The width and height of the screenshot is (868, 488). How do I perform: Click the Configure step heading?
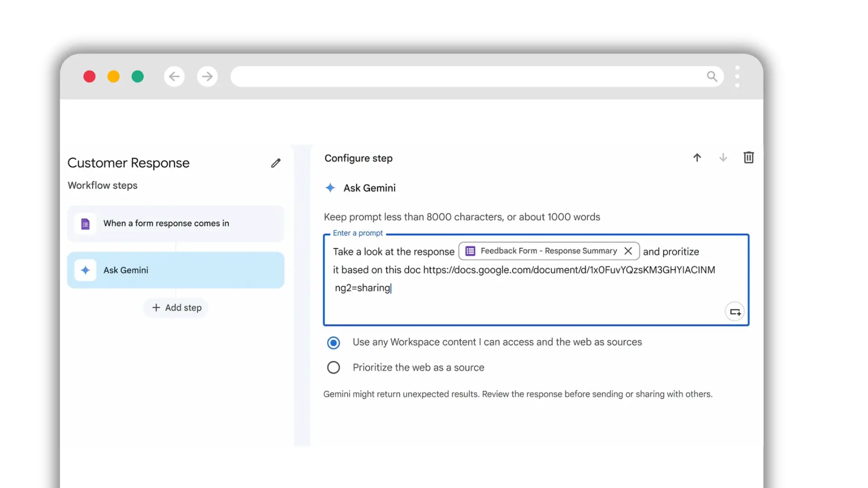click(x=359, y=158)
